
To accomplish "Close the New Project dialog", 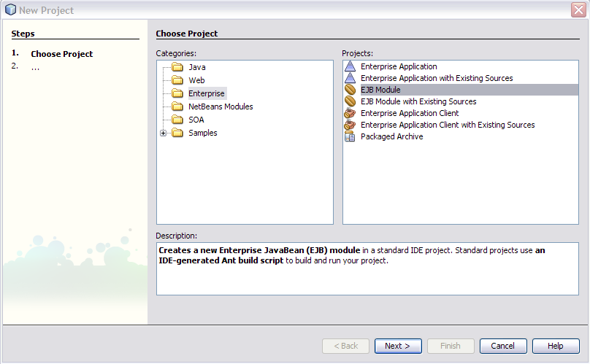I will pos(578,9).
